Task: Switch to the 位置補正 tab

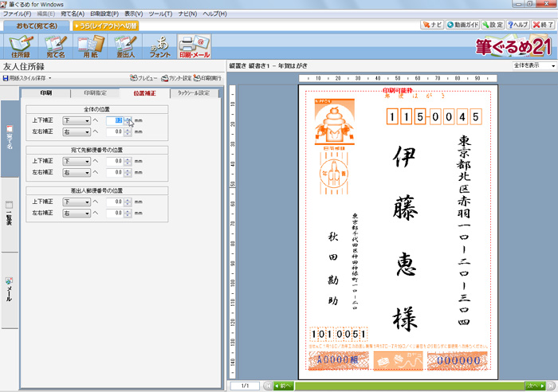Action: click(x=144, y=93)
